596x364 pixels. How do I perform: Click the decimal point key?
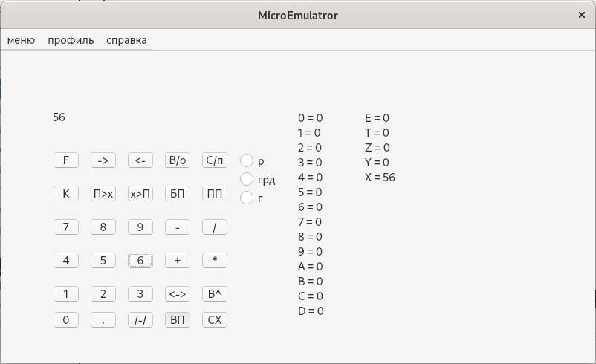pos(103,320)
